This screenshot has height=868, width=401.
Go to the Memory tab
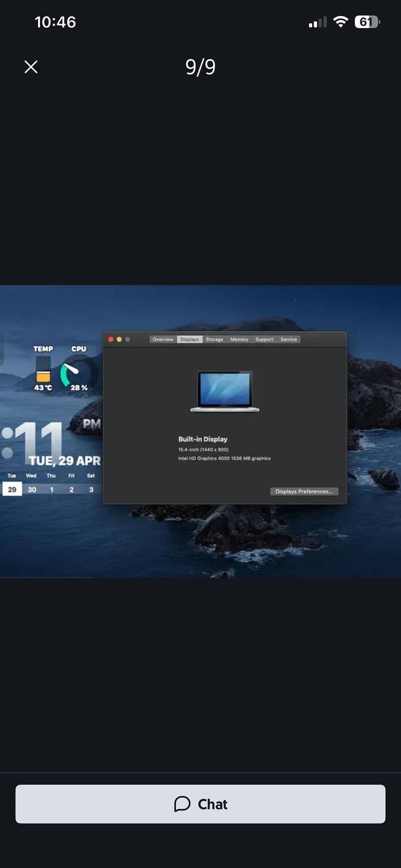click(239, 339)
